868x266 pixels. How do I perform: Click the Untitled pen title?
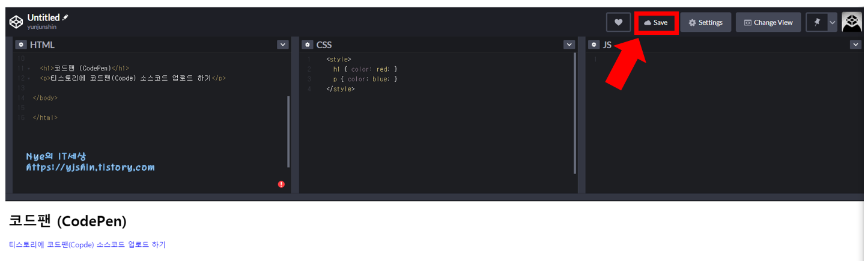(x=43, y=17)
